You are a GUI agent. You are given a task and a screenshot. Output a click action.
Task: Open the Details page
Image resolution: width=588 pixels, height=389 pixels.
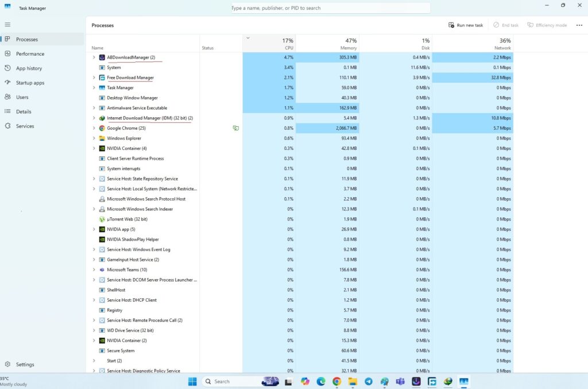point(42,111)
